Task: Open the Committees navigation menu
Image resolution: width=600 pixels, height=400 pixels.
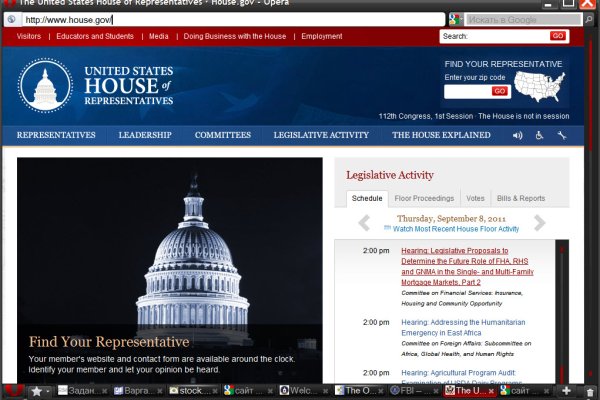Action: click(x=222, y=135)
